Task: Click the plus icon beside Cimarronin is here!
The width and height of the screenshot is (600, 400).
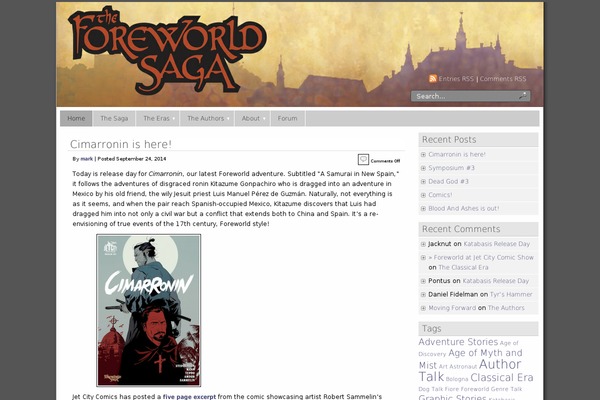Action: click(x=423, y=155)
